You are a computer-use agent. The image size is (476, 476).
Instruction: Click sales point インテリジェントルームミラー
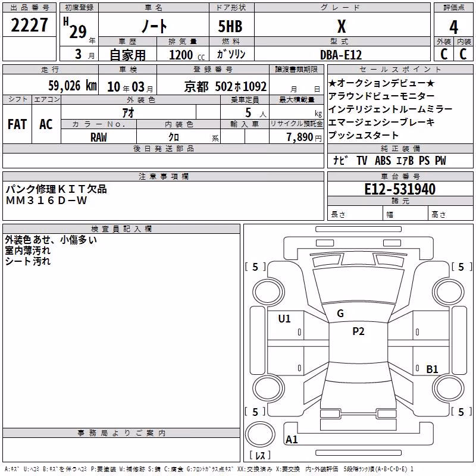(x=390, y=109)
